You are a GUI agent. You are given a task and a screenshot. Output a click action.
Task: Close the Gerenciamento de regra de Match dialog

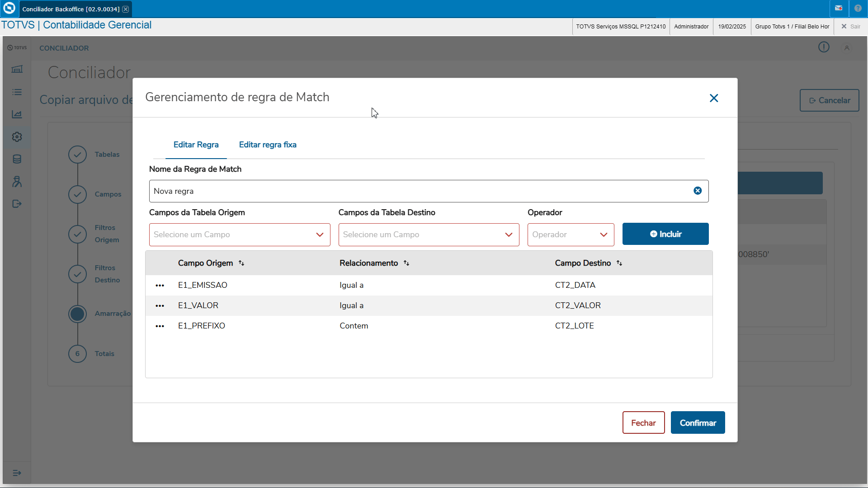click(714, 98)
